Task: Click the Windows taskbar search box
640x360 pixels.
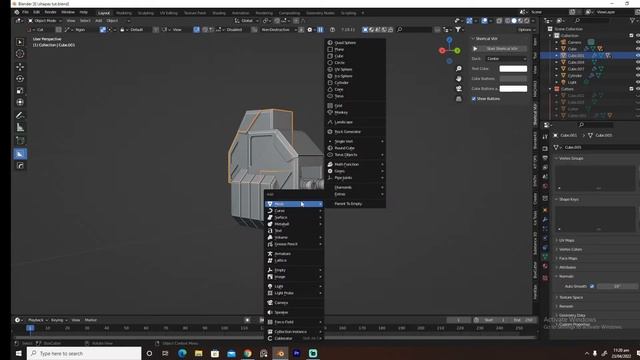Action: [x=84, y=353]
